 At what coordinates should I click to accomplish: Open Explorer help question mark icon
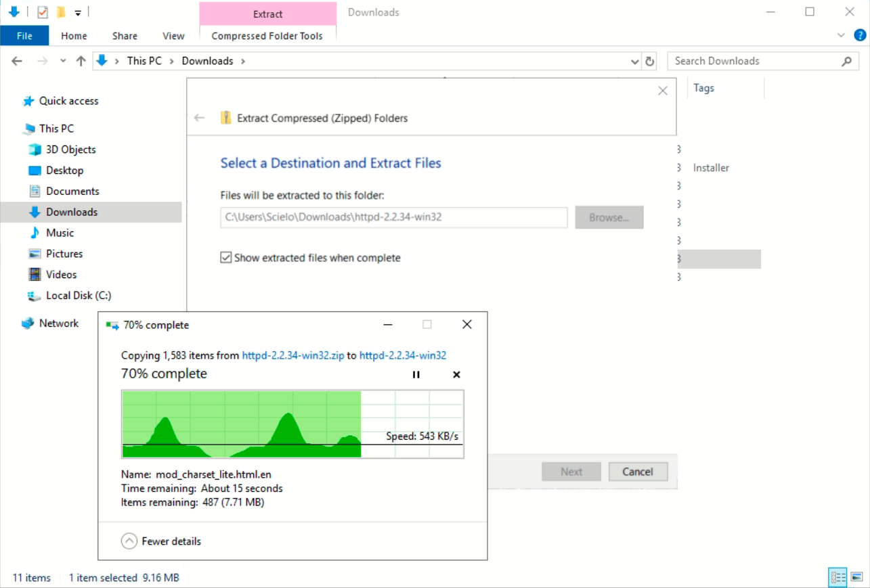[x=860, y=36]
